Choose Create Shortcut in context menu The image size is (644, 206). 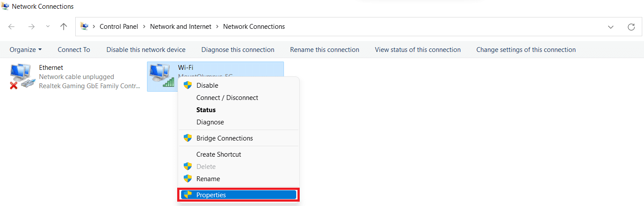218,154
